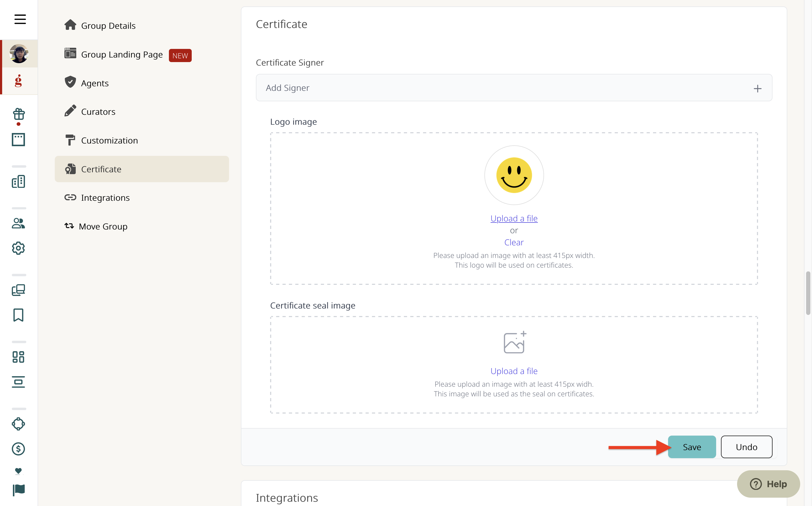Open the bookmark icon in sidebar
This screenshot has height=506, width=812.
(x=19, y=315)
